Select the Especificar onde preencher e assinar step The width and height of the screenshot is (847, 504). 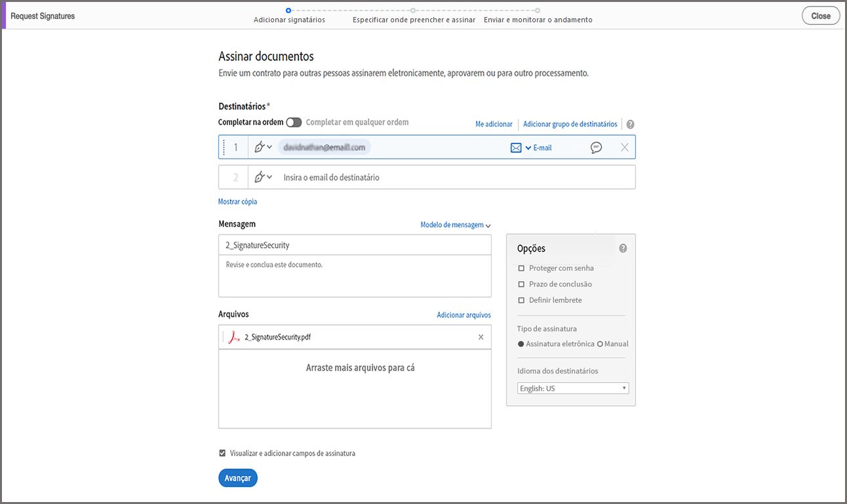pyautogui.click(x=414, y=20)
